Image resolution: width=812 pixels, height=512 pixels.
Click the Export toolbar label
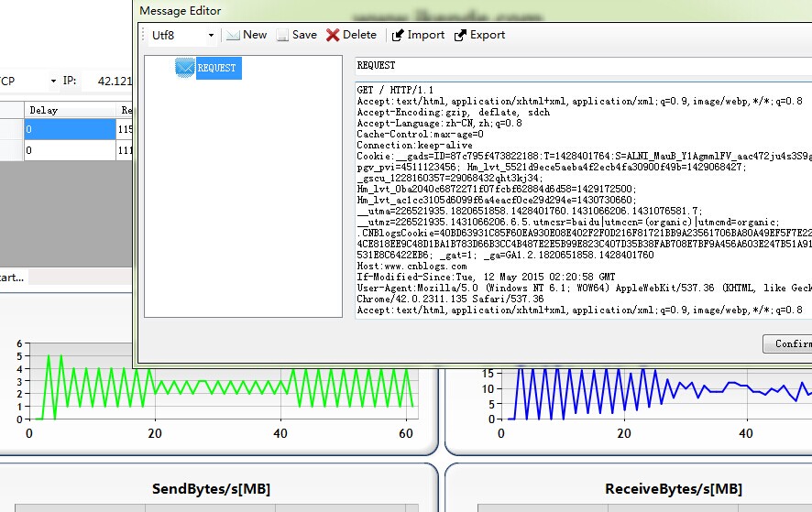(x=488, y=35)
